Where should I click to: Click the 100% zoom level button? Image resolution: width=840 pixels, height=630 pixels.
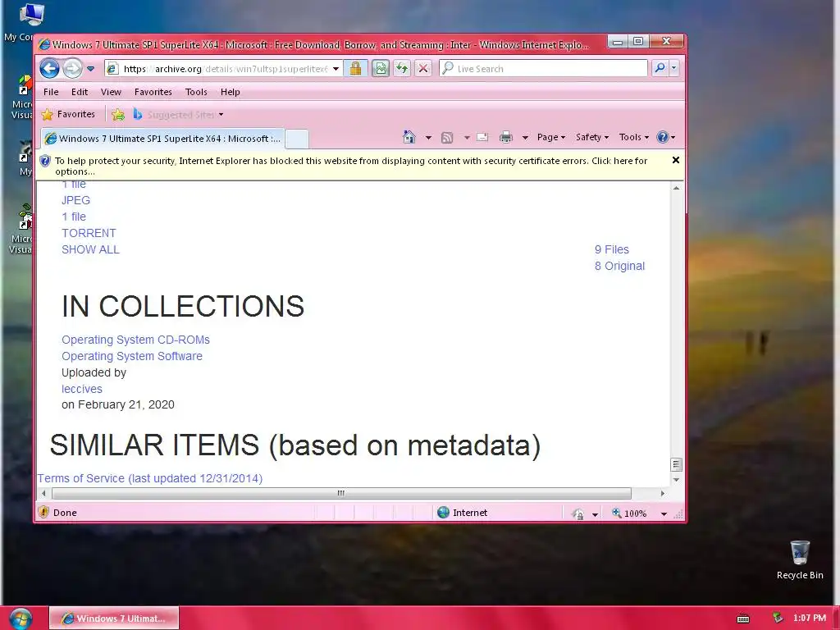point(629,514)
